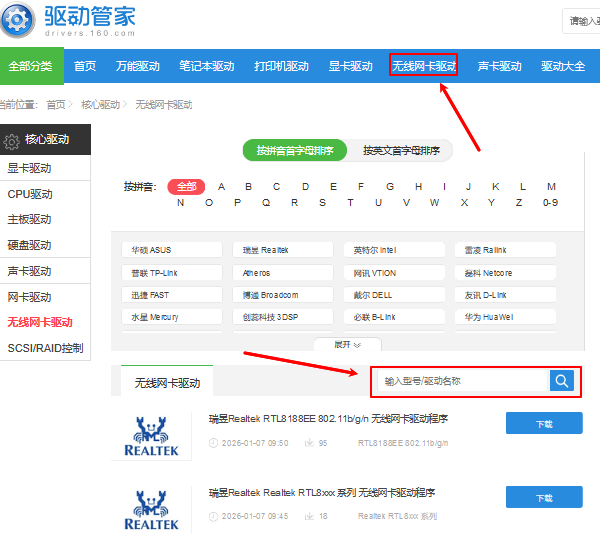Expand brand list with 展开

coord(347,344)
